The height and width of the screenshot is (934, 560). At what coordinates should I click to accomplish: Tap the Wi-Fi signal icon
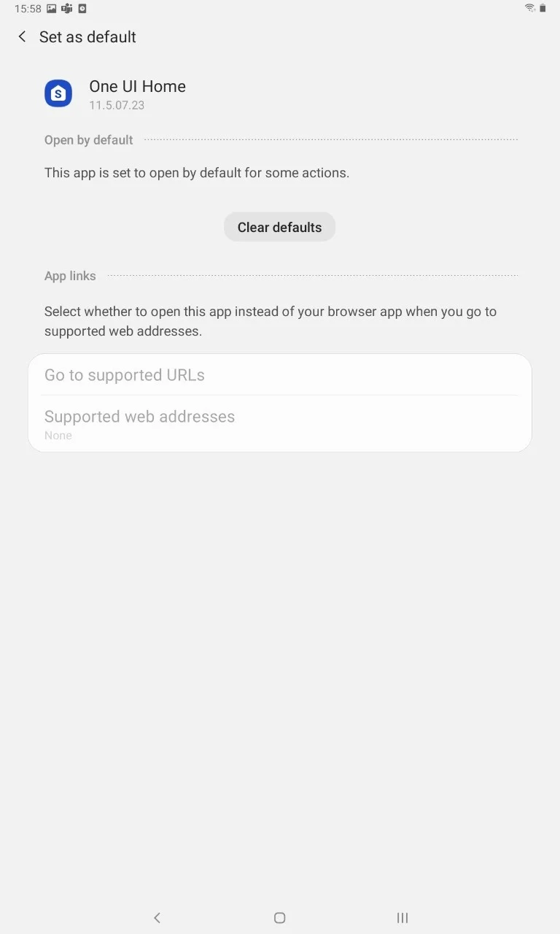click(529, 8)
